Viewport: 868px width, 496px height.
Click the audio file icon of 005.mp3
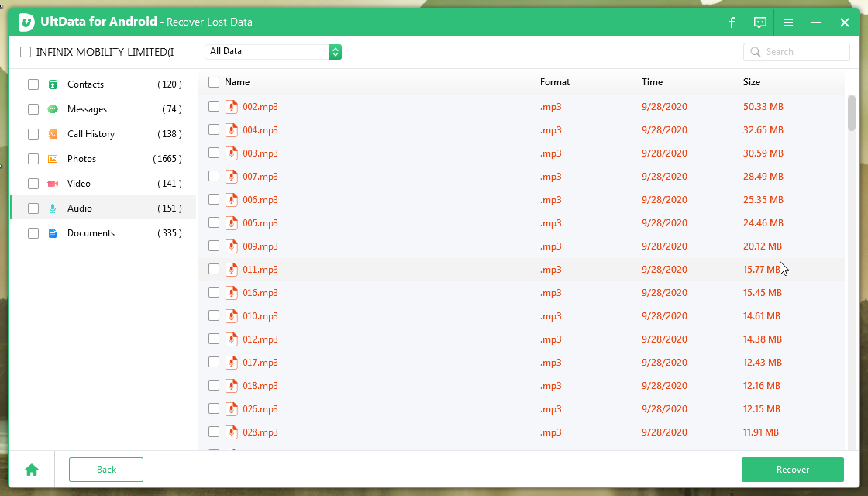pos(232,222)
